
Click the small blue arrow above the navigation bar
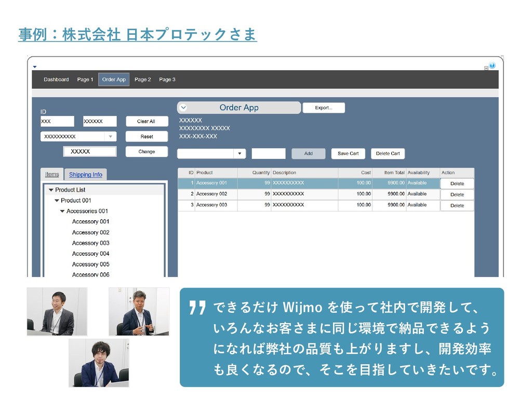tap(35, 67)
